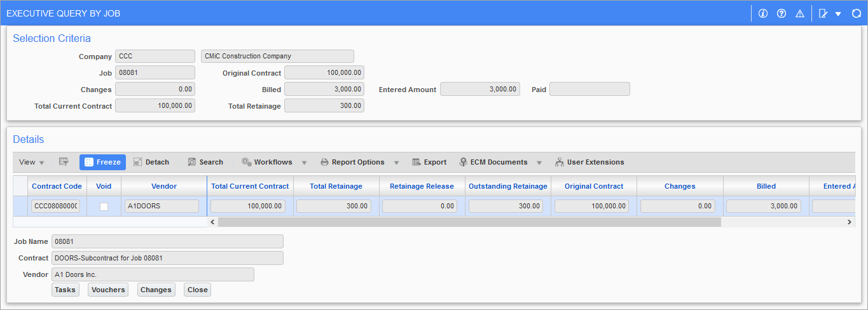Sort by Outstanding Retainage column header
Image resolution: width=868 pixels, height=310 pixels.
point(508,186)
